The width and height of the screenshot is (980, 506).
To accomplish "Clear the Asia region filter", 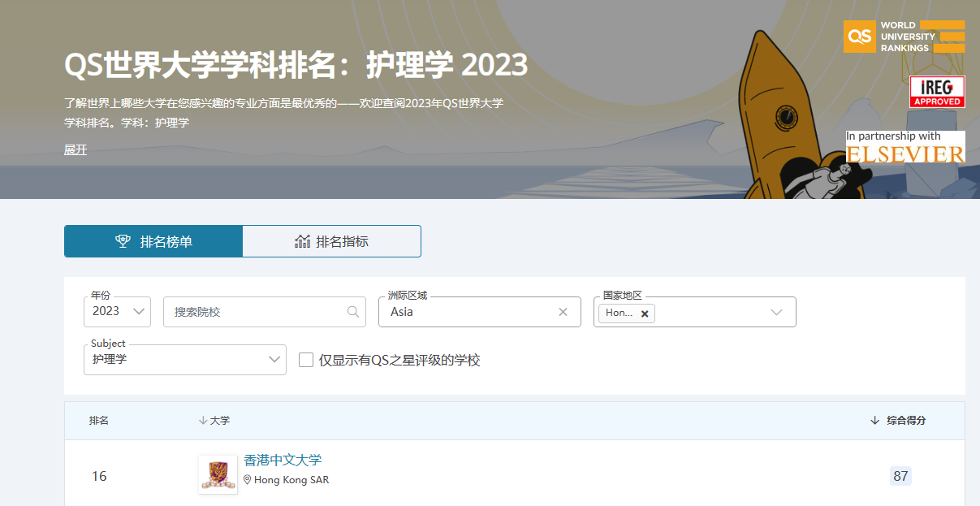I will tap(563, 312).
